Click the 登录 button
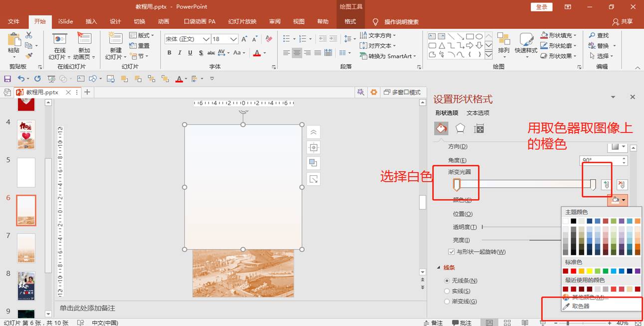The width and height of the screenshot is (644, 326). pos(542,6)
